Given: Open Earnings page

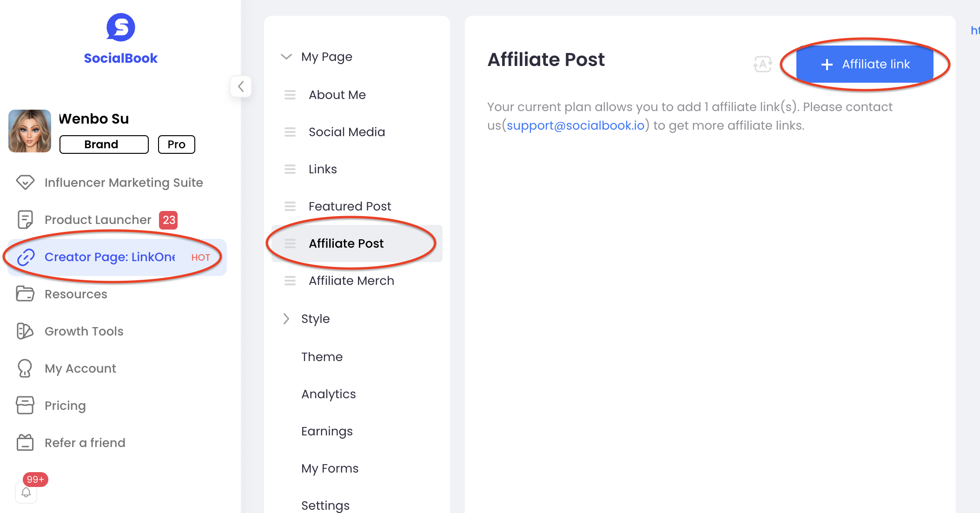Looking at the screenshot, I should pos(327,431).
